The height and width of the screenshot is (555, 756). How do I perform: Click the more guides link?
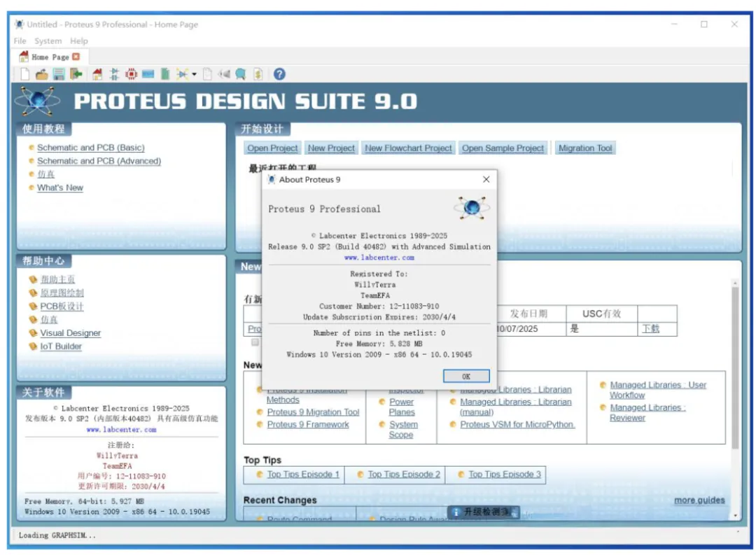[x=699, y=500]
